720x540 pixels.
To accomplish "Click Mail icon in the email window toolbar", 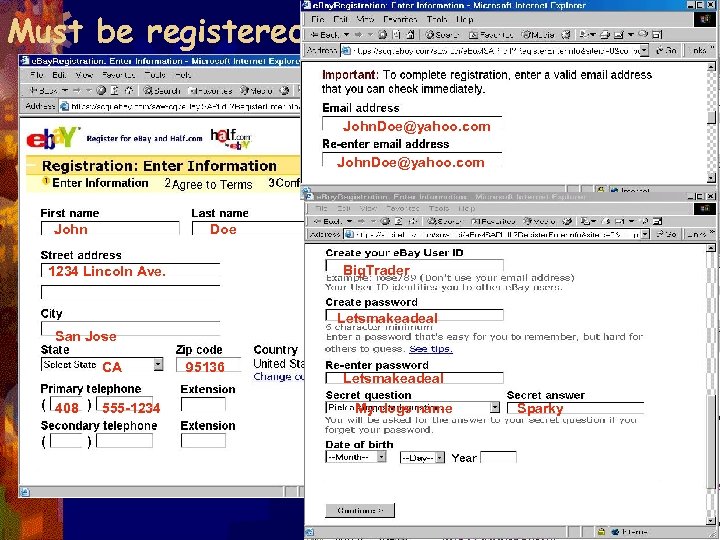I will tap(584, 35).
